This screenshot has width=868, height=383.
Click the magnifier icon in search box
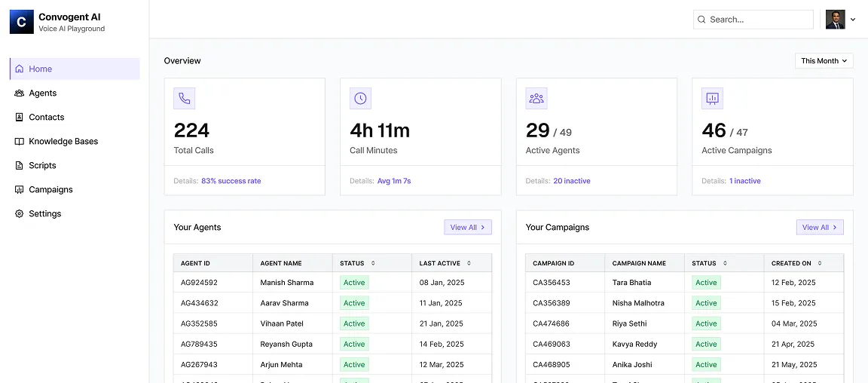(x=701, y=20)
